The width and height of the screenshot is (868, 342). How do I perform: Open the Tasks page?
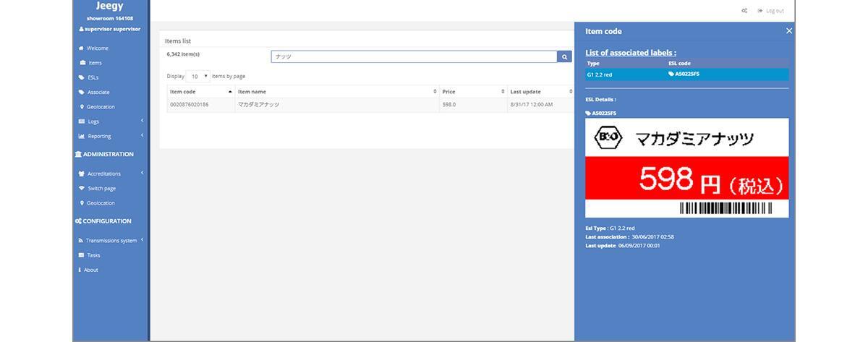click(x=93, y=255)
